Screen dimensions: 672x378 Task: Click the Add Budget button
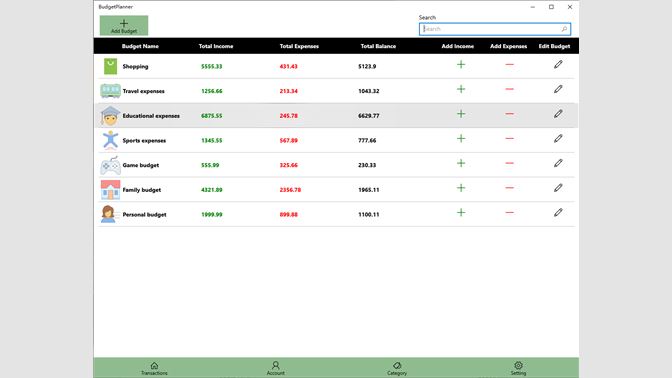pyautogui.click(x=124, y=25)
